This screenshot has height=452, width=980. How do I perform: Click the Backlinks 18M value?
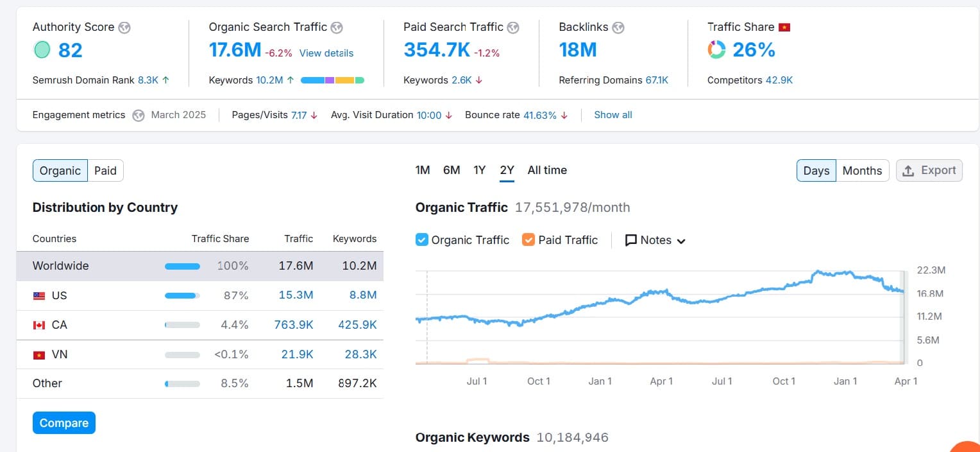(x=578, y=49)
